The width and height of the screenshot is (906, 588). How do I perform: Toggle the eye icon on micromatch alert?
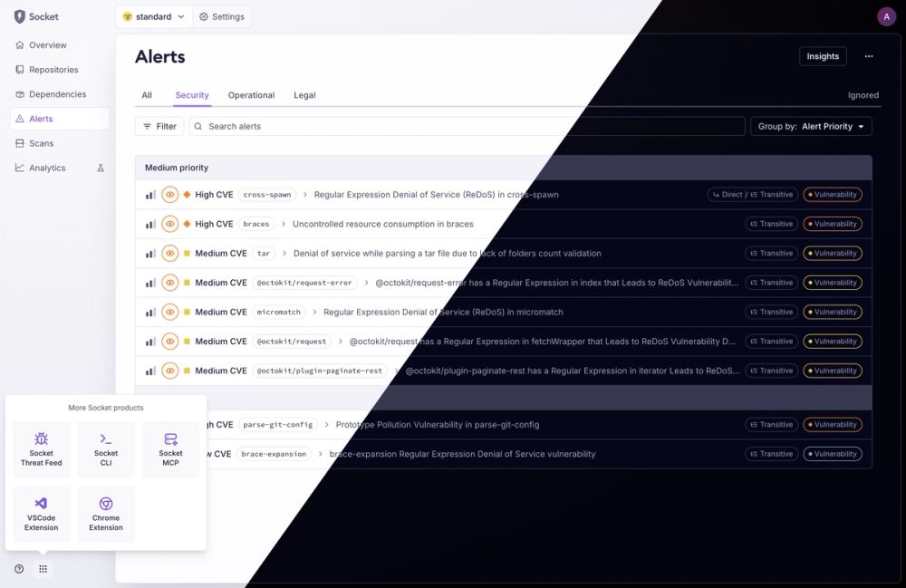[x=170, y=312]
